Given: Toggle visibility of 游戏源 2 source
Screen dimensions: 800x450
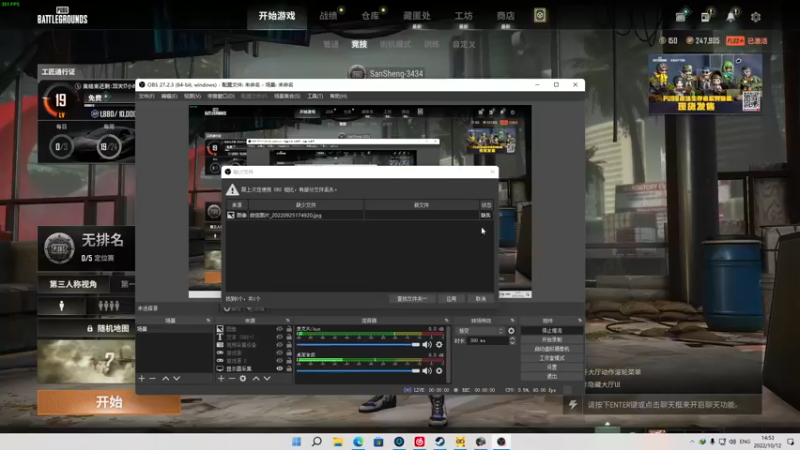Looking at the screenshot, I should click(280, 361).
